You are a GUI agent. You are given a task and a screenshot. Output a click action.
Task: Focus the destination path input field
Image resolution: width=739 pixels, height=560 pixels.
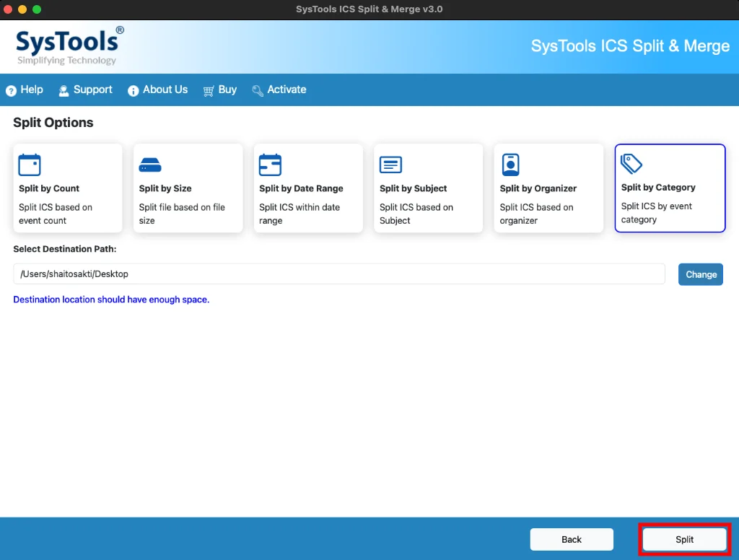[x=339, y=274]
